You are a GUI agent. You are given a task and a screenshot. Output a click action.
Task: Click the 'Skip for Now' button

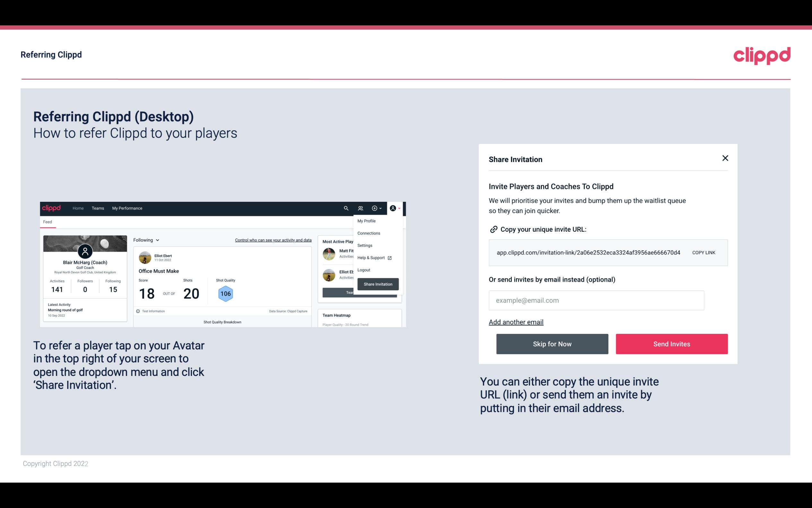[x=552, y=343]
